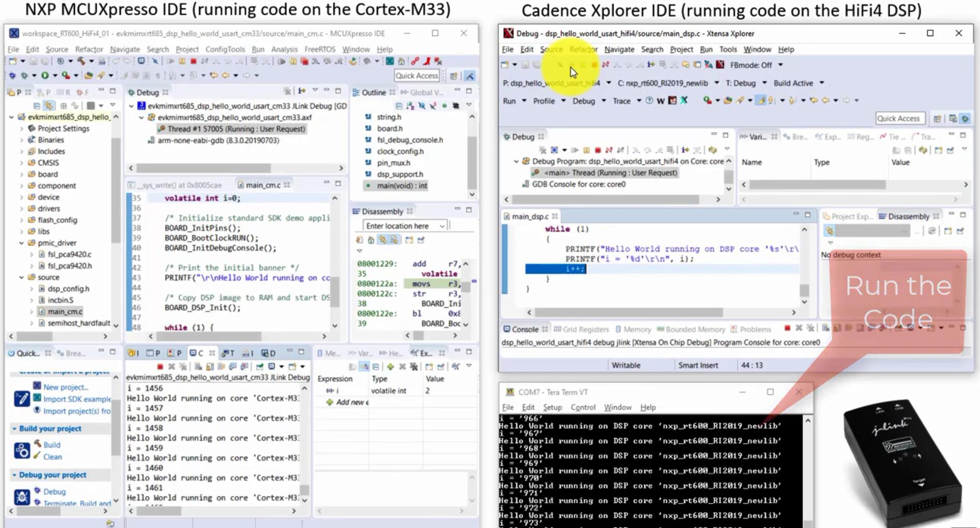Click help question-mark icon in Xplorer toolbar
The image size is (980, 528).
[x=649, y=101]
